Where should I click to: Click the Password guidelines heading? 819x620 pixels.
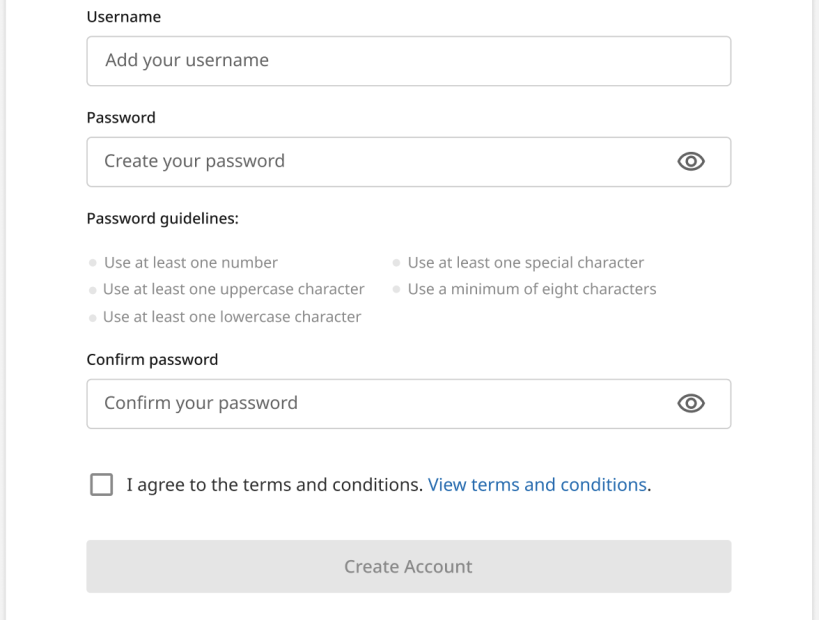[162, 218]
